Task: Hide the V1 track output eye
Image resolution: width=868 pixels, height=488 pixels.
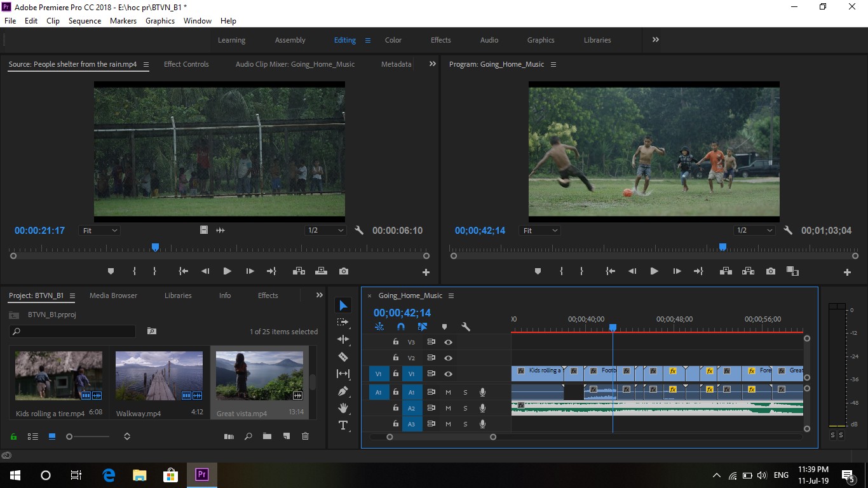Action: [x=448, y=374]
